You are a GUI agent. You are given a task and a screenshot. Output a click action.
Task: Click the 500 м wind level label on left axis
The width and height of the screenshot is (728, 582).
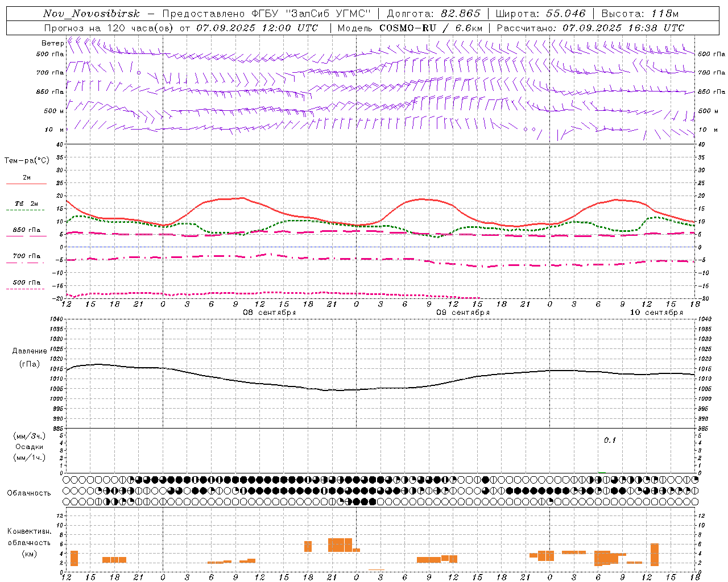(54, 111)
